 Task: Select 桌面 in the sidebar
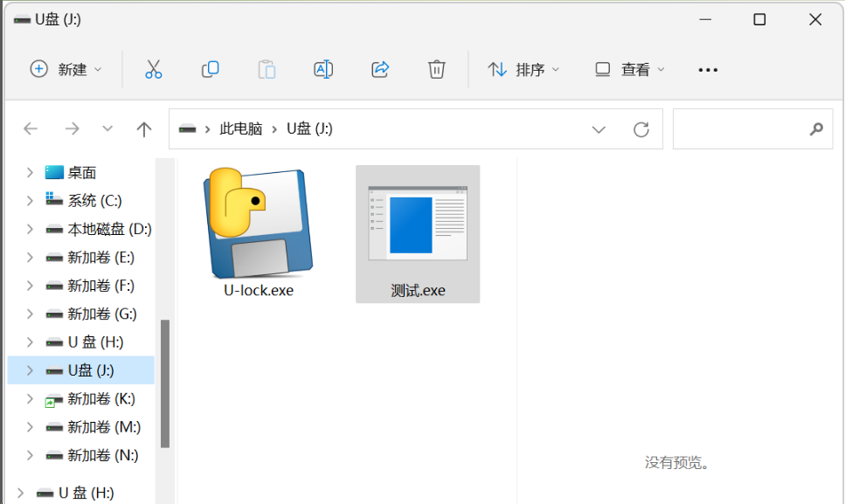coord(81,172)
